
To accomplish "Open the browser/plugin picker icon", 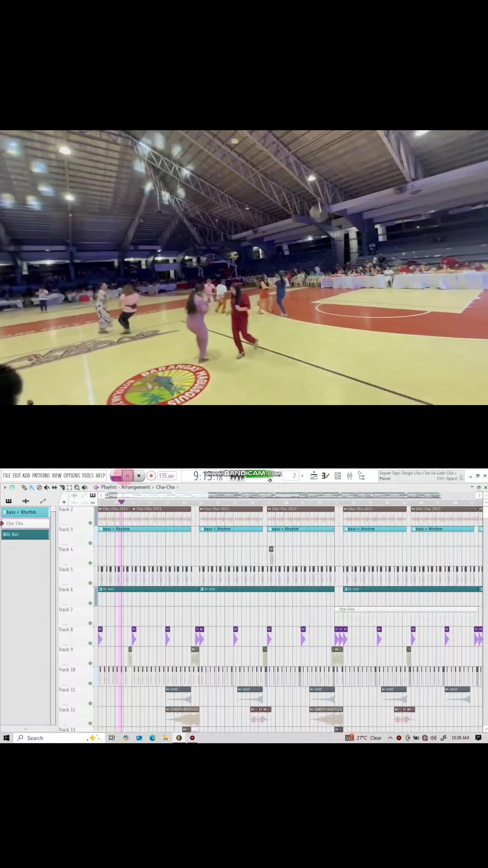I will pyautogui.click(x=361, y=476).
